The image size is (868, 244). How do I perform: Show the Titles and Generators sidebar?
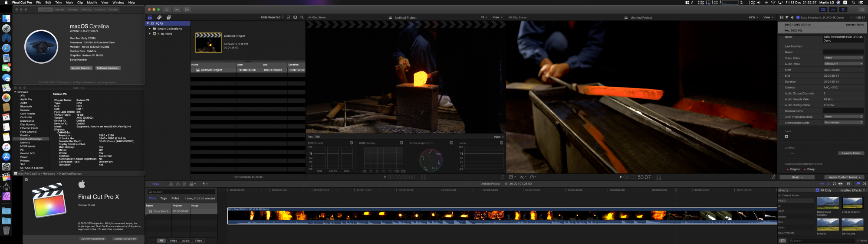pyautogui.click(x=168, y=17)
